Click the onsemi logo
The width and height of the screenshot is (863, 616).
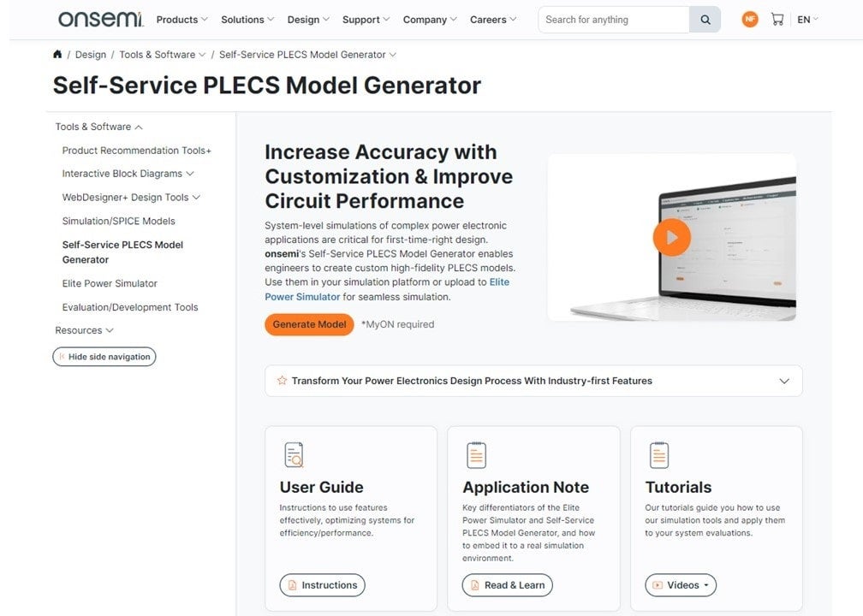pyautogui.click(x=100, y=19)
